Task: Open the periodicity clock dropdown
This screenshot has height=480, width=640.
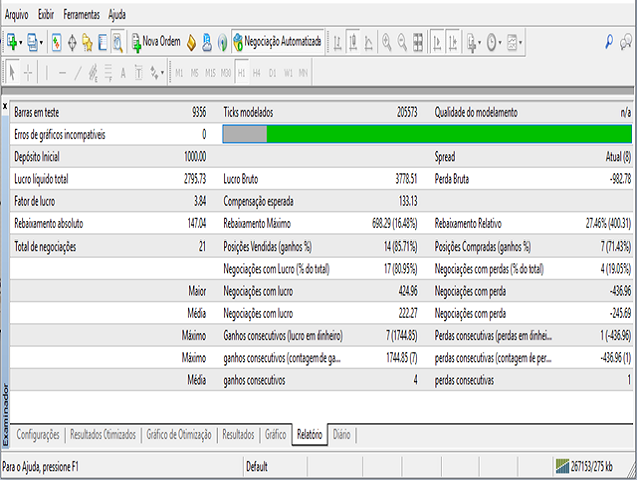Action: coord(496,42)
